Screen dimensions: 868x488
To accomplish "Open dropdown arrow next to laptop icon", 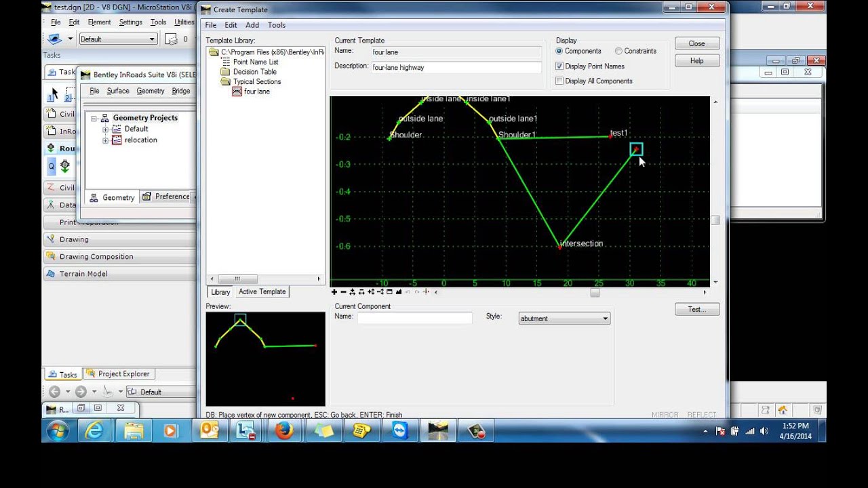I will tap(70, 39).
